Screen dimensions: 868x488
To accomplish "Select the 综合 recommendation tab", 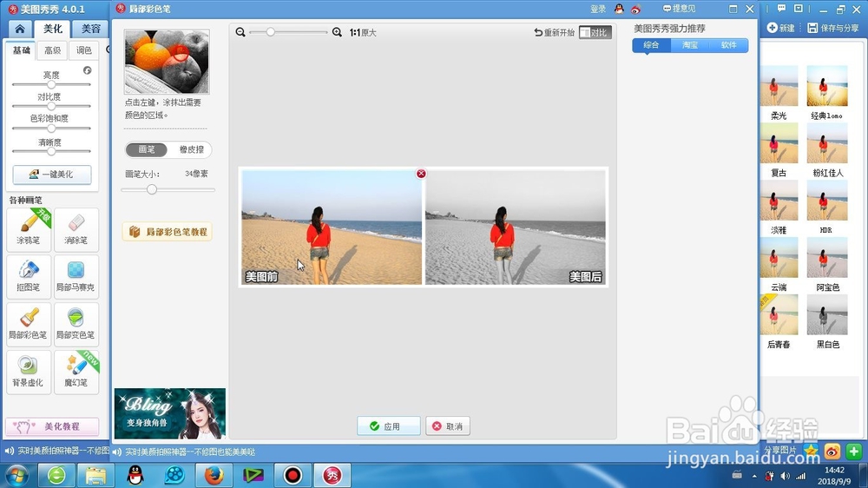I will (651, 45).
